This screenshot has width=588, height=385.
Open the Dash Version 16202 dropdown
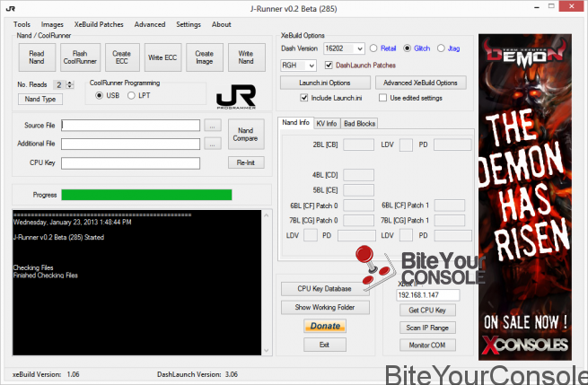344,48
